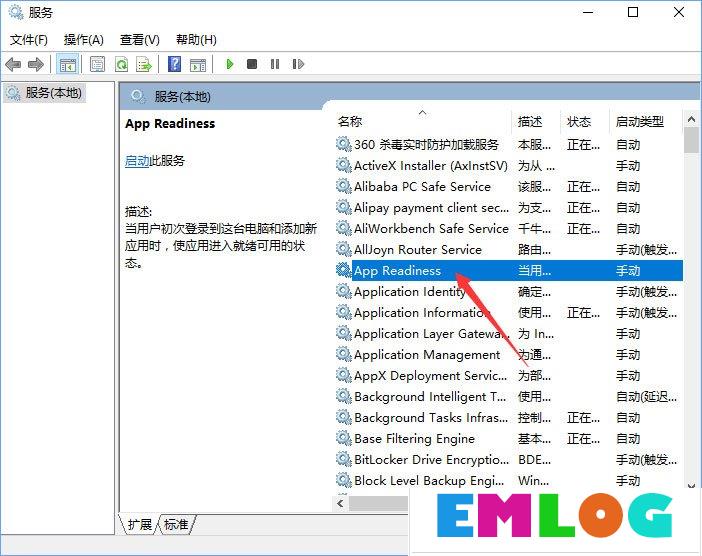
Task: Click the Restart Service icon
Action: (x=298, y=64)
